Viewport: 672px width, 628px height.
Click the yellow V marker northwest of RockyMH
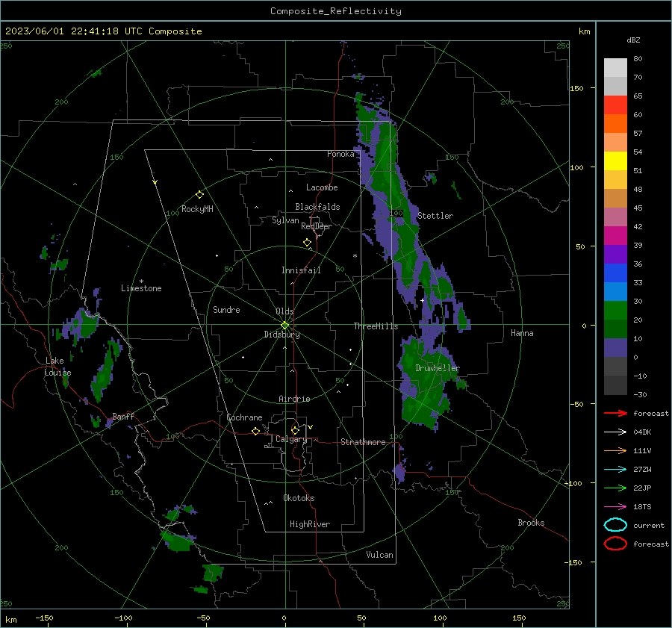155,183
